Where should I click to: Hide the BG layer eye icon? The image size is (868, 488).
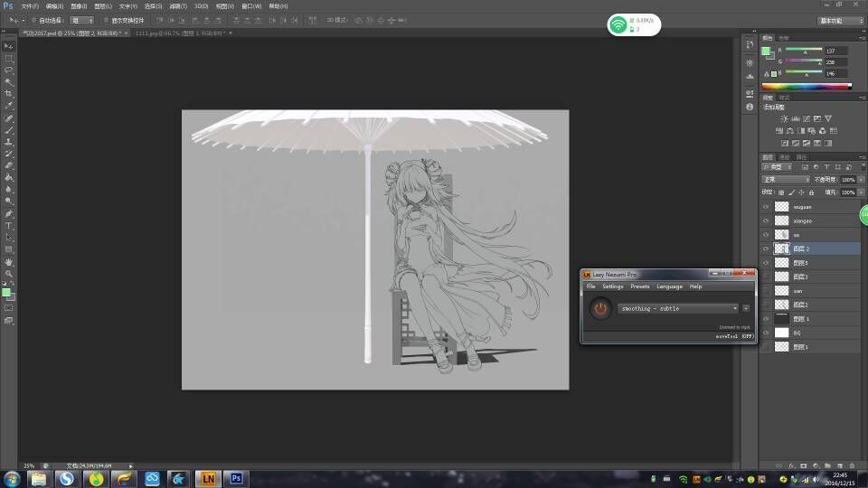[766, 333]
